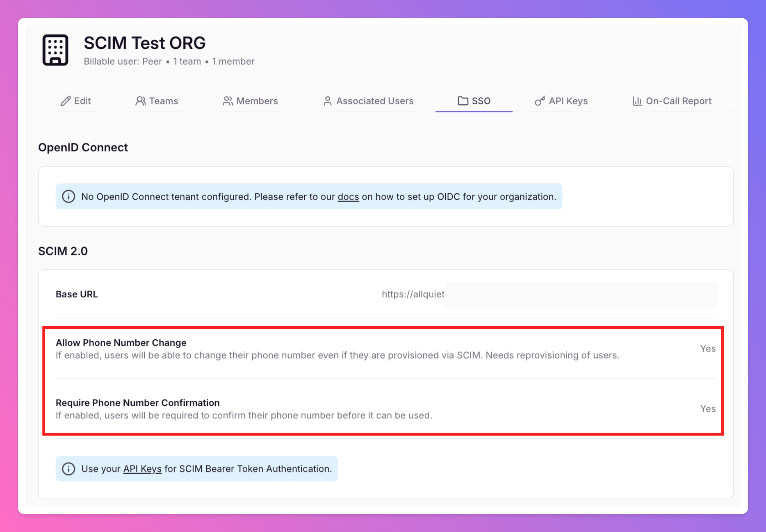
Task: Click the Members group icon
Action: [228, 101]
